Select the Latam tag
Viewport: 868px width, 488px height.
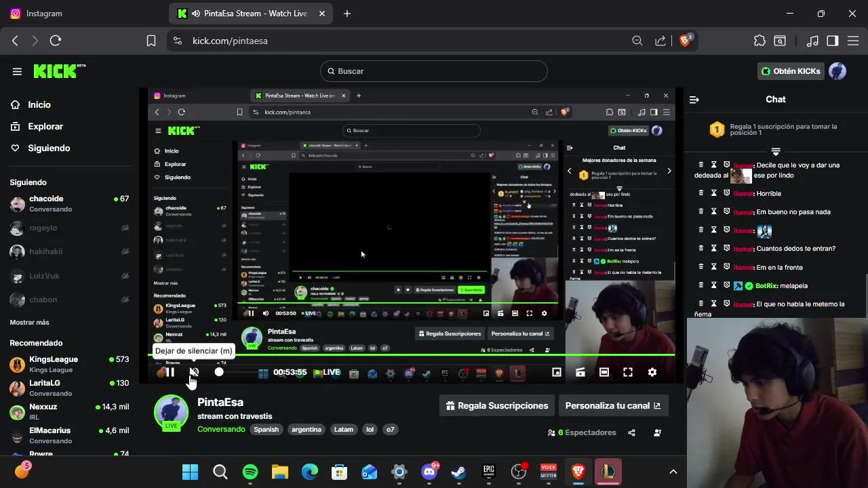[344, 430]
